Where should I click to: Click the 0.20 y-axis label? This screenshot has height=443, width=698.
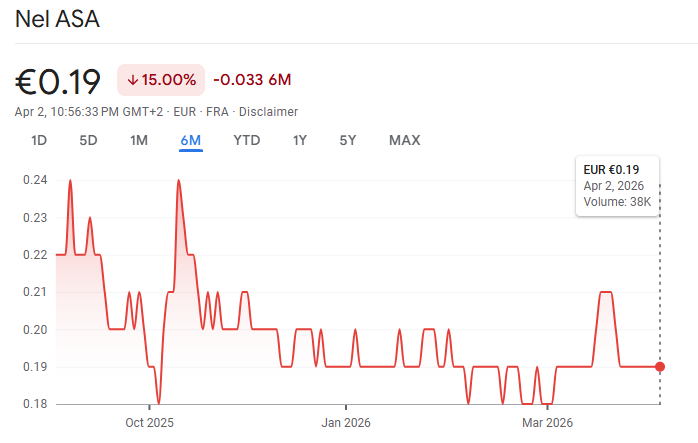pyautogui.click(x=35, y=329)
